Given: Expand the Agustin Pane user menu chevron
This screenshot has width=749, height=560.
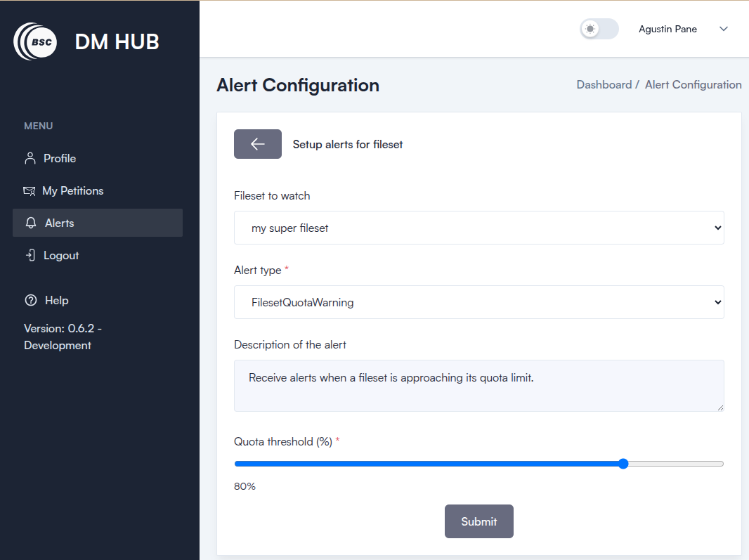Looking at the screenshot, I should point(724,29).
